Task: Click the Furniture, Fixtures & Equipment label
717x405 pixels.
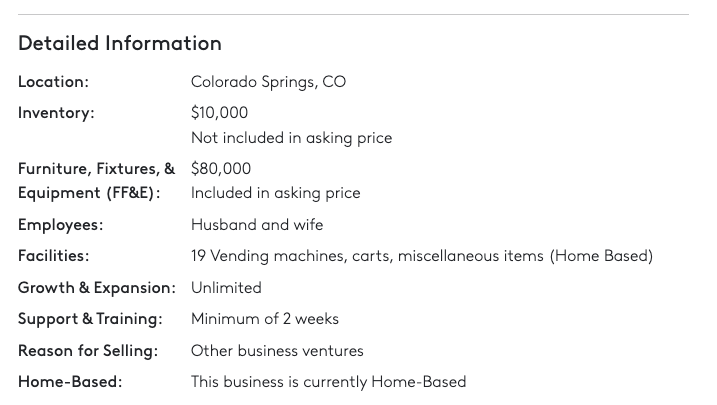Action: click(x=96, y=180)
